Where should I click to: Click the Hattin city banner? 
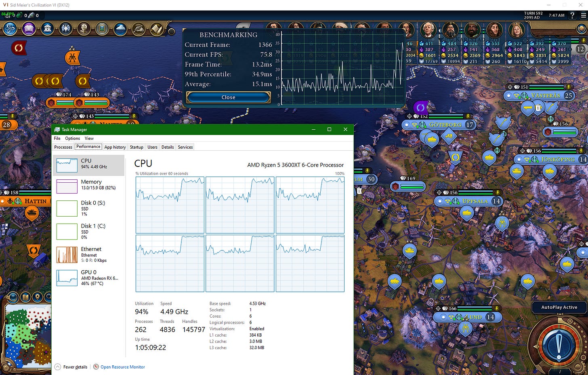pyautogui.click(x=26, y=201)
